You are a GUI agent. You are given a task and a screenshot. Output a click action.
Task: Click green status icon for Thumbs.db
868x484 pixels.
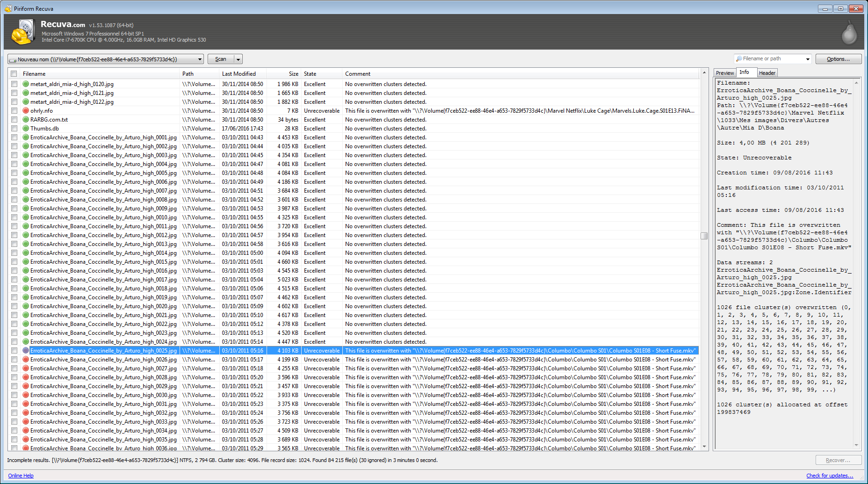tap(26, 129)
